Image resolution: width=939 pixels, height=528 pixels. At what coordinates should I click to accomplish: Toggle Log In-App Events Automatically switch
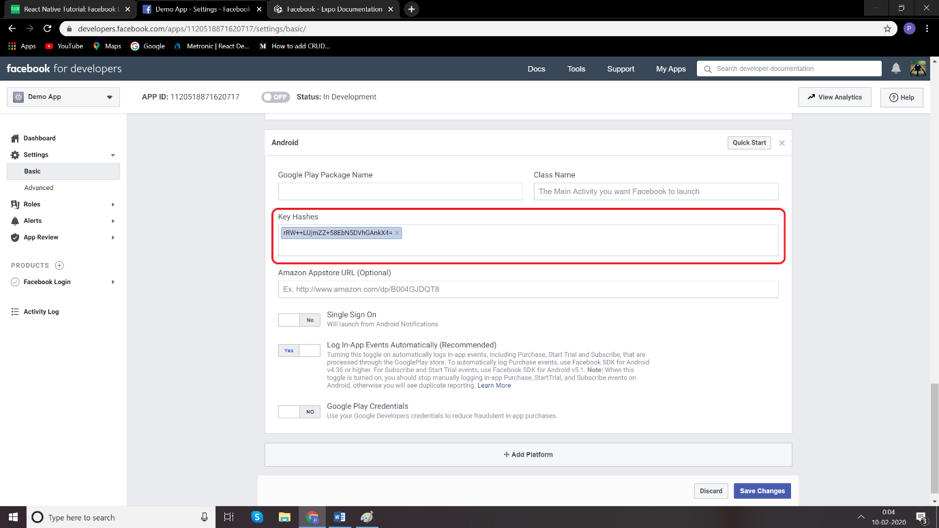(299, 351)
